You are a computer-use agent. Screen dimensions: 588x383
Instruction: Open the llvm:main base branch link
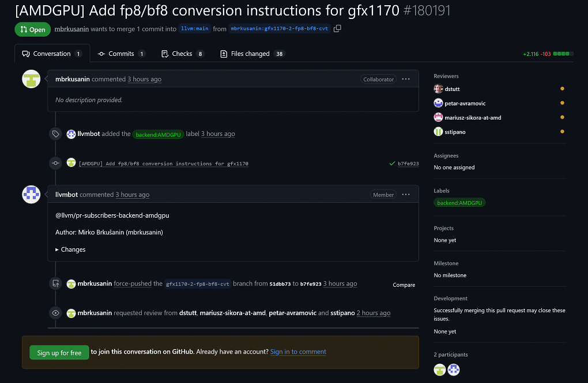click(195, 28)
